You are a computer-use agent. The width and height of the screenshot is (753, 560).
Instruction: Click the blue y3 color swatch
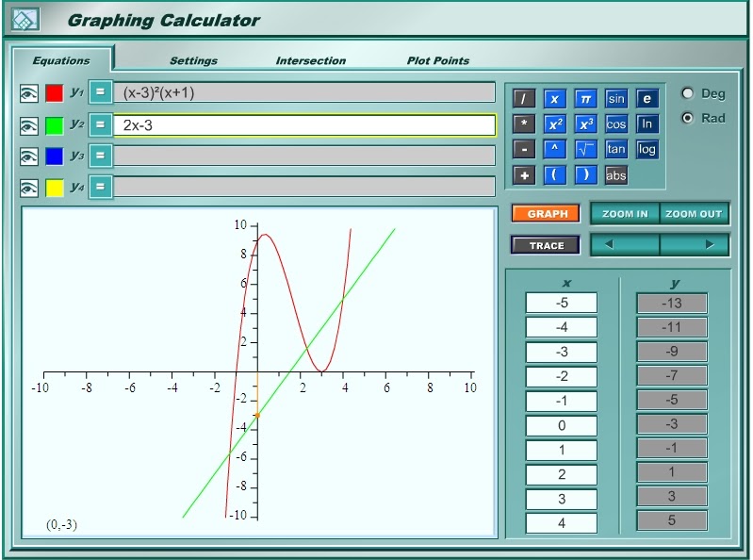[x=55, y=156]
